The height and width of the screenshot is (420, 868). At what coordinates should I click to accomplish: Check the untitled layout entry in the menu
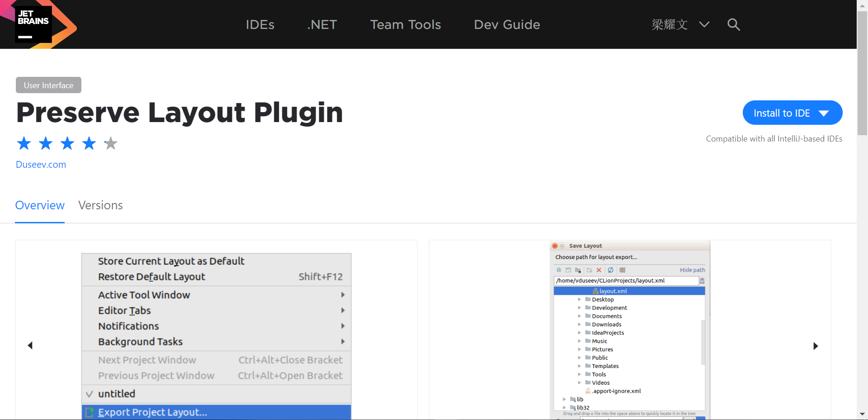tap(116, 393)
